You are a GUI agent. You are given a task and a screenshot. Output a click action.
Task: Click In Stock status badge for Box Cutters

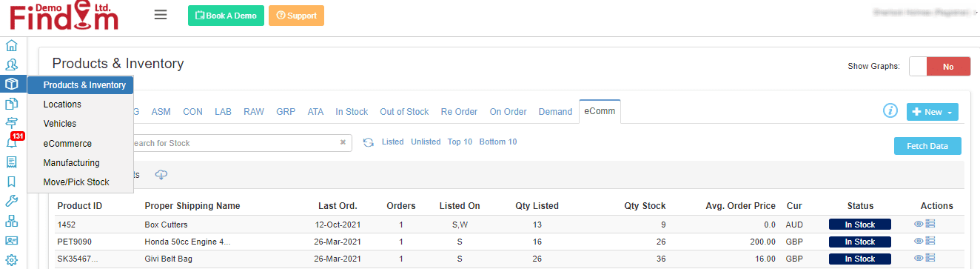click(859, 225)
